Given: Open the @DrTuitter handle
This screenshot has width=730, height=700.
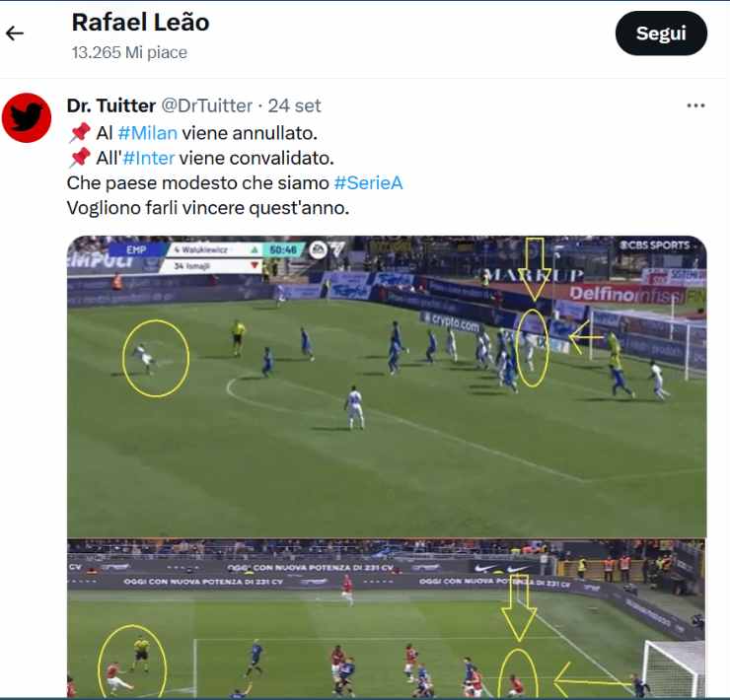Looking at the screenshot, I should 207,105.
